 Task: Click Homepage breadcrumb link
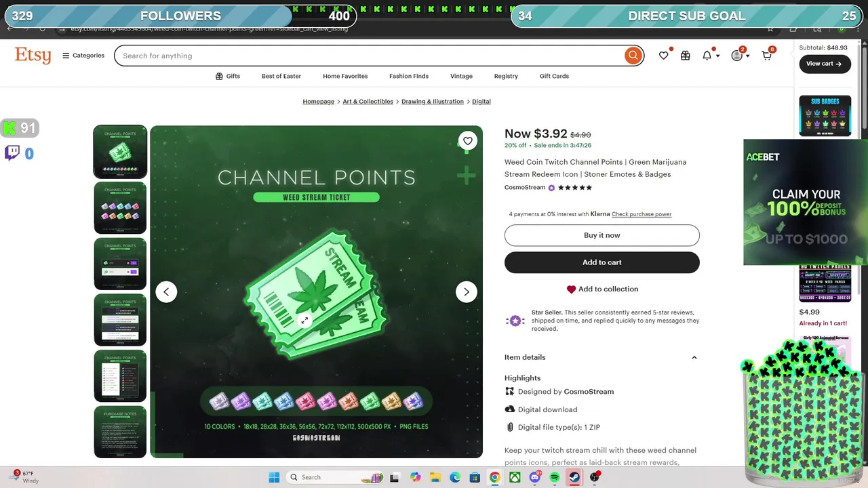319,102
